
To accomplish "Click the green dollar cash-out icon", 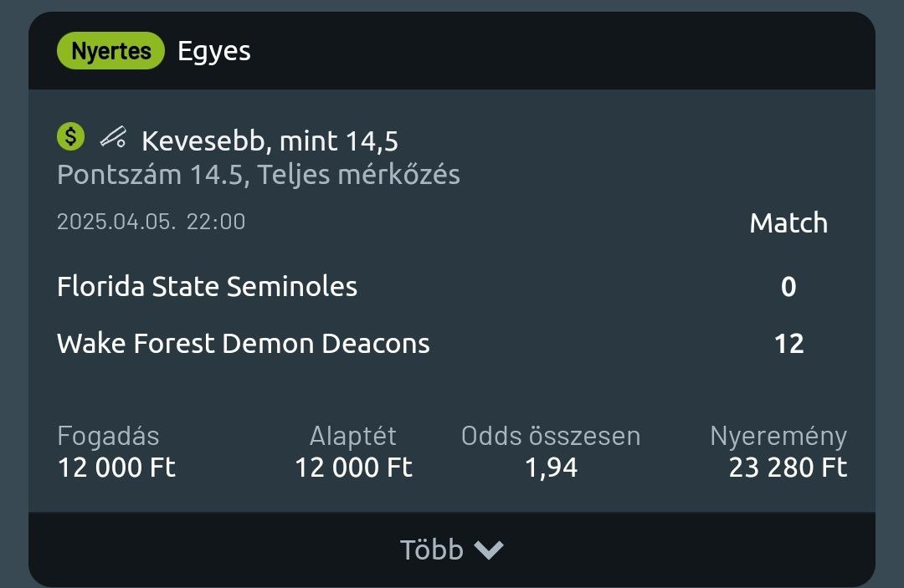I will (71, 136).
